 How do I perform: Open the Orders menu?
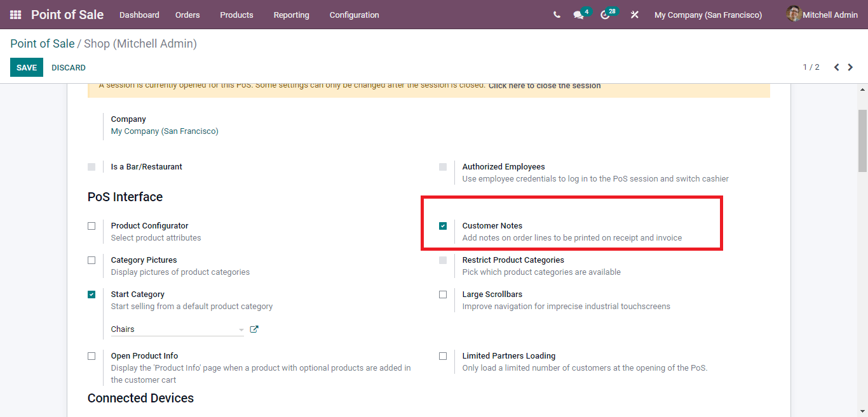[x=187, y=15]
